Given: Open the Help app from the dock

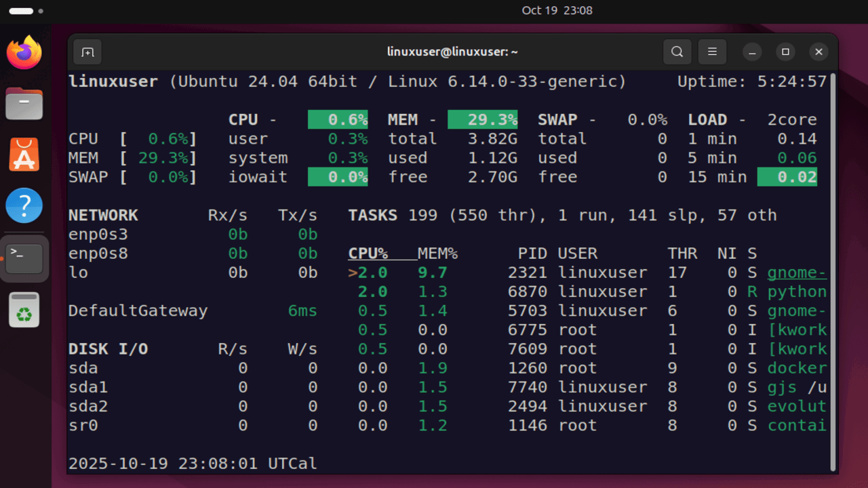Looking at the screenshot, I should pyautogui.click(x=24, y=205).
